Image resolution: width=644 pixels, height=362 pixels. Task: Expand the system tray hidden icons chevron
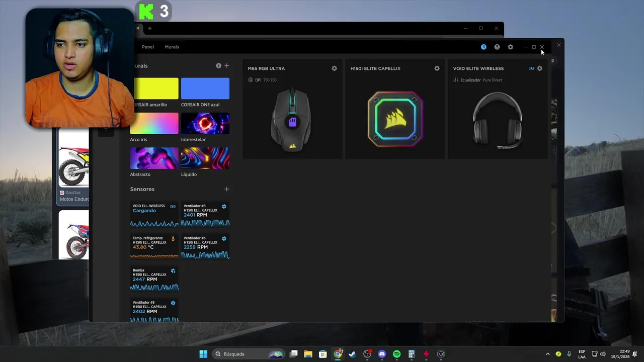click(x=547, y=354)
